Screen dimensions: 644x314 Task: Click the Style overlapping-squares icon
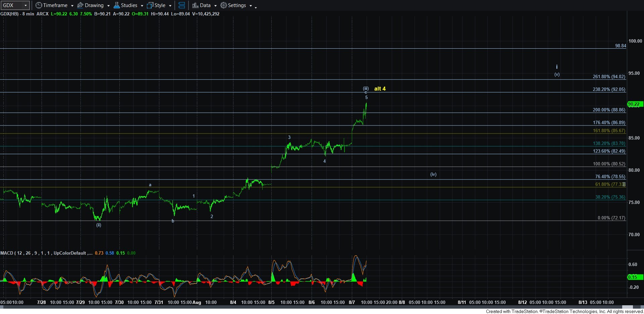pos(150,5)
